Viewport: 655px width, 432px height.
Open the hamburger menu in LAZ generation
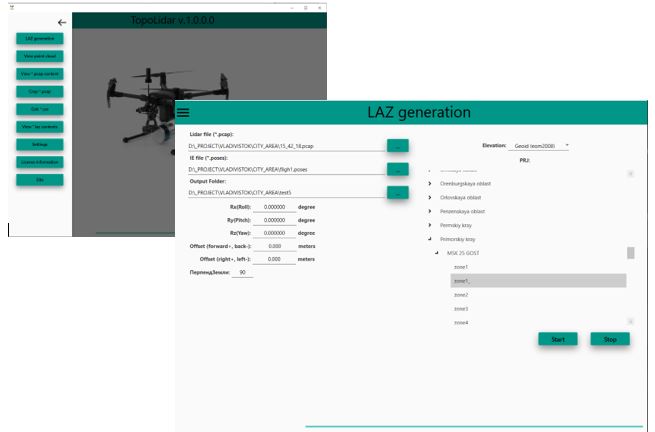pos(183,112)
